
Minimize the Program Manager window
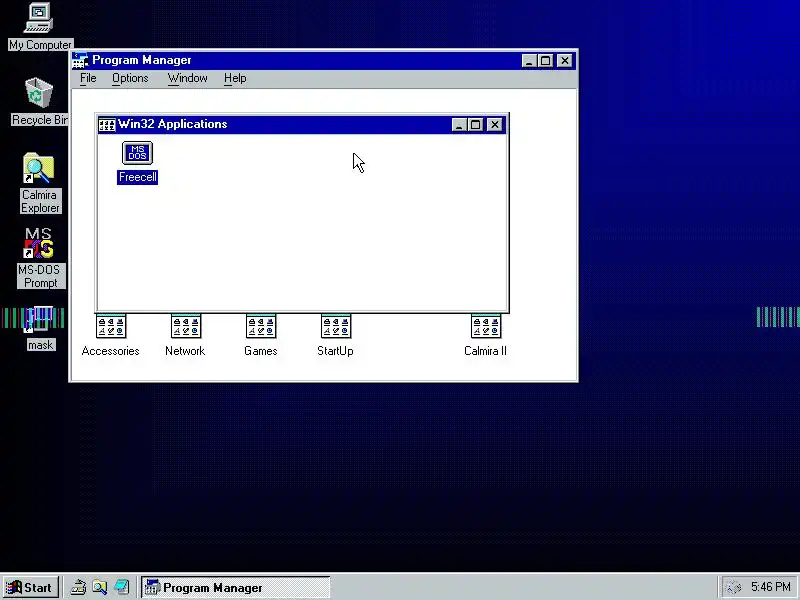(529, 61)
